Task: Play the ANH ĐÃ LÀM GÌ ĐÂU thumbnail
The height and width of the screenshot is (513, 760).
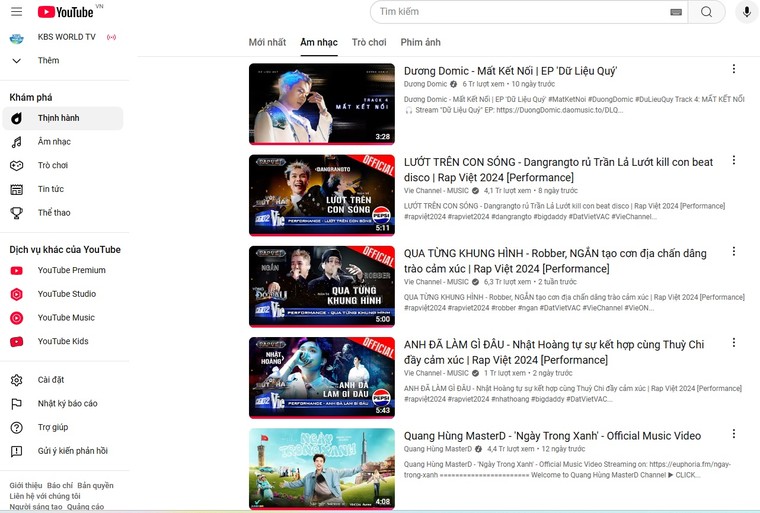Action: [322, 377]
